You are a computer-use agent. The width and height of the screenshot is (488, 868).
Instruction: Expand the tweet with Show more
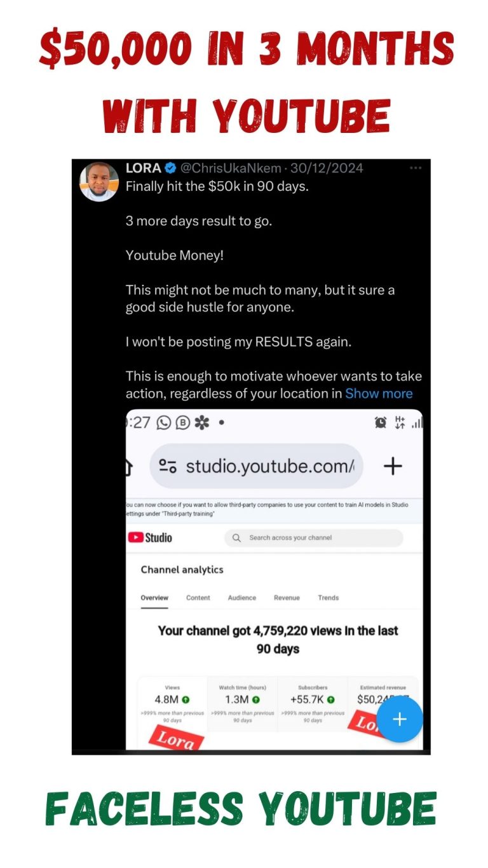379,394
